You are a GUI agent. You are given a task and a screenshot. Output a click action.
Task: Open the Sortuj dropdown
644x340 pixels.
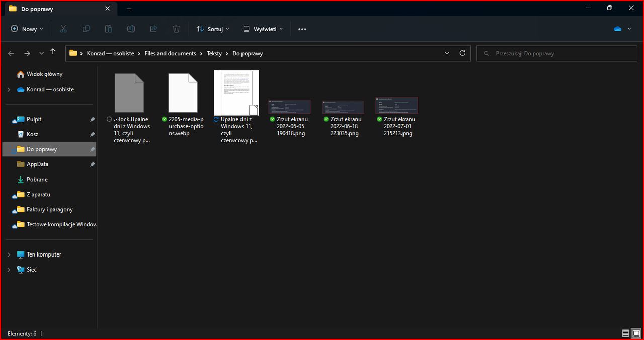[x=213, y=29]
